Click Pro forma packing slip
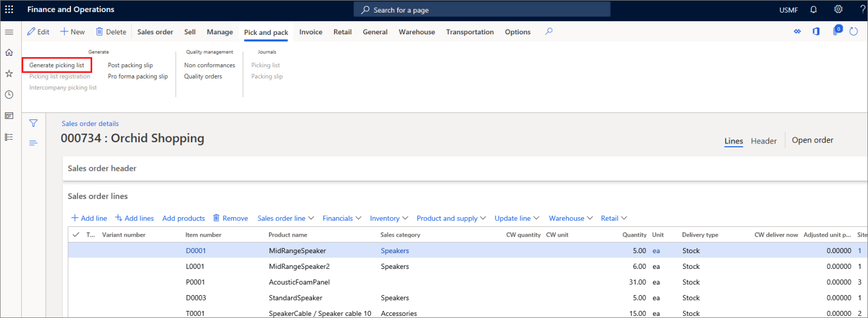 [138, 76]
